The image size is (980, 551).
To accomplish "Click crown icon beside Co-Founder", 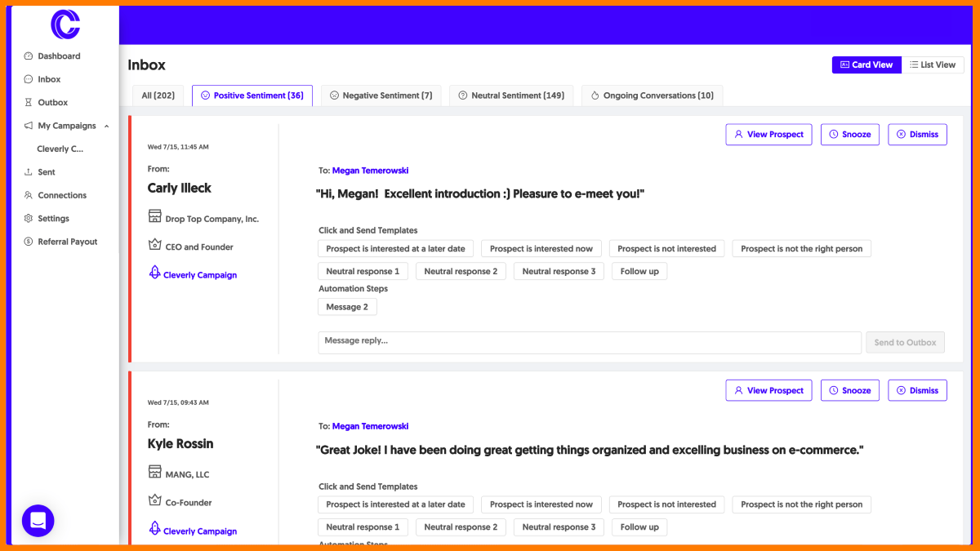I will coord(155,500).
